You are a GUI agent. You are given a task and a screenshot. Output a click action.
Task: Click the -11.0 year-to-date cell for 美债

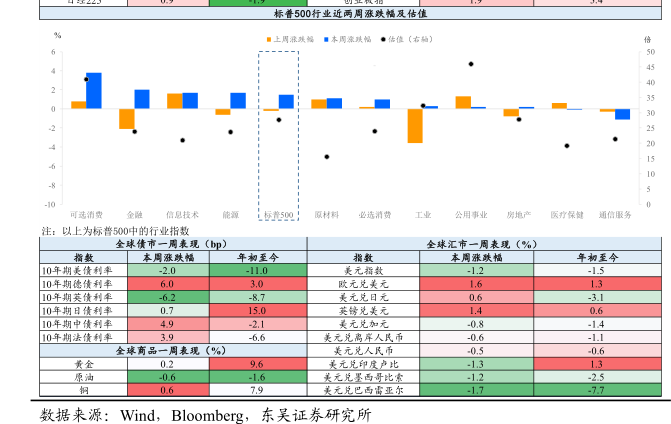pos(258,270)
